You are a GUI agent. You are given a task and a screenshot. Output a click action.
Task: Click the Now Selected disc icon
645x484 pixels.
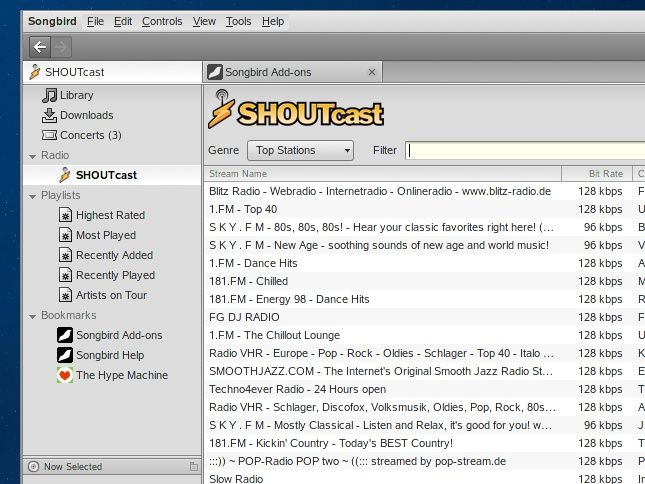[x=33, y=467]
